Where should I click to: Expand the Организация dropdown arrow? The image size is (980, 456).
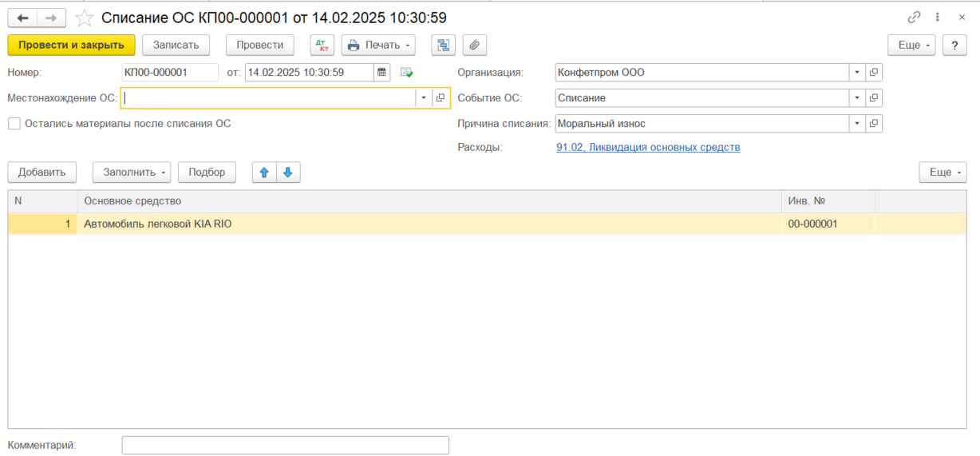[857, 73]
